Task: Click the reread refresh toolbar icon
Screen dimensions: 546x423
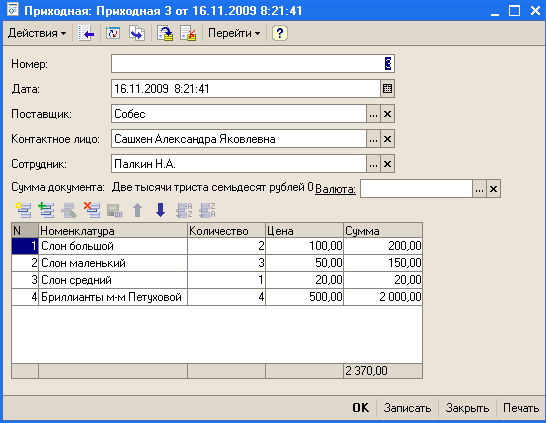Action: click(113, 33)
